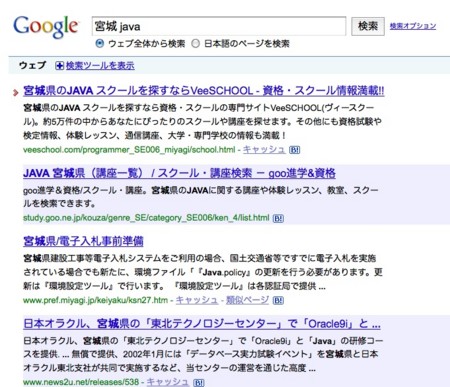Open the 日本オラクル、宮城県の東北テクノロジーセンター result title
The width and height of the screenshot is (450, 387).
pos(202,324)
